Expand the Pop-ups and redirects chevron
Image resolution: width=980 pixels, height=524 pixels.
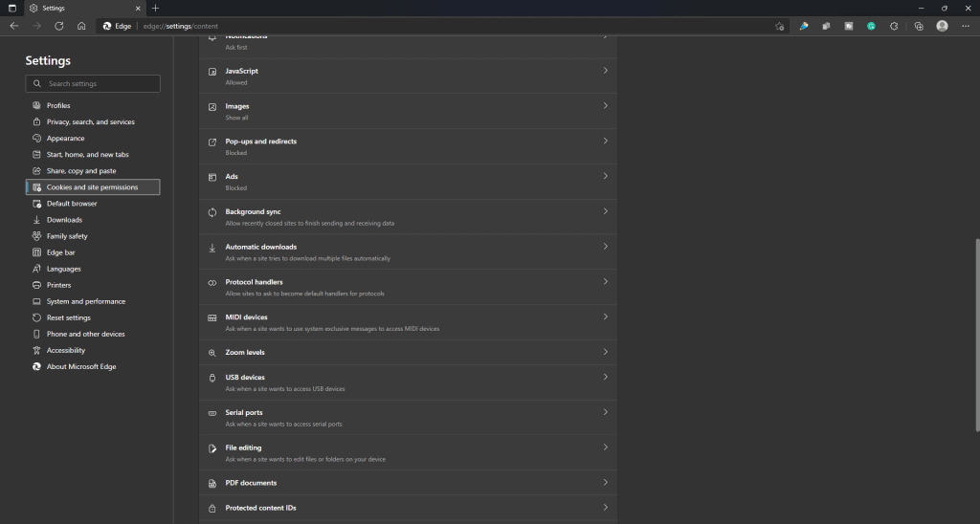[x=605, y=142]
